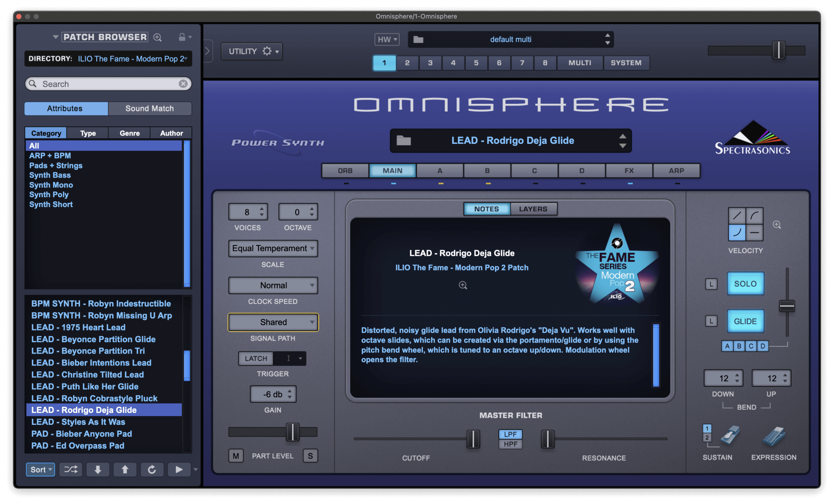Open the MULTI page
Viewport: 834px width, 504px height.
pos(580,63)
